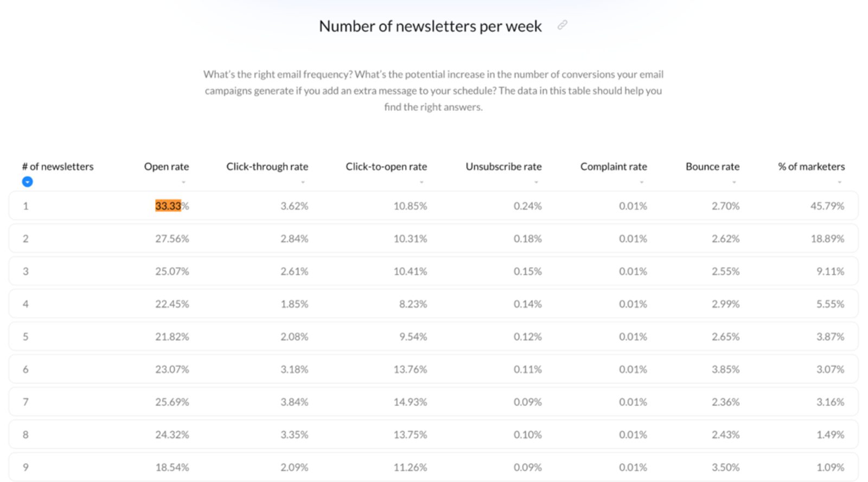Click the 45.79% marketers cell

point(827,206)
